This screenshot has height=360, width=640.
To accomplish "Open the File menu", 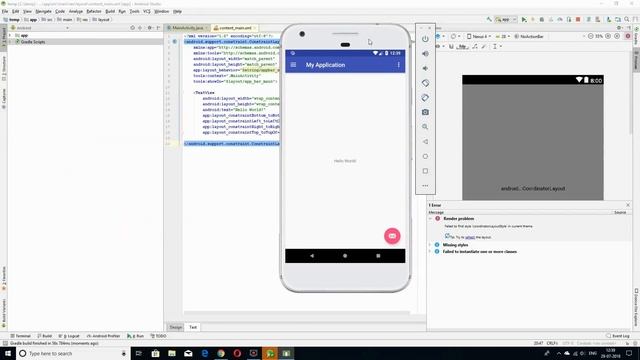I will point(5,11).
